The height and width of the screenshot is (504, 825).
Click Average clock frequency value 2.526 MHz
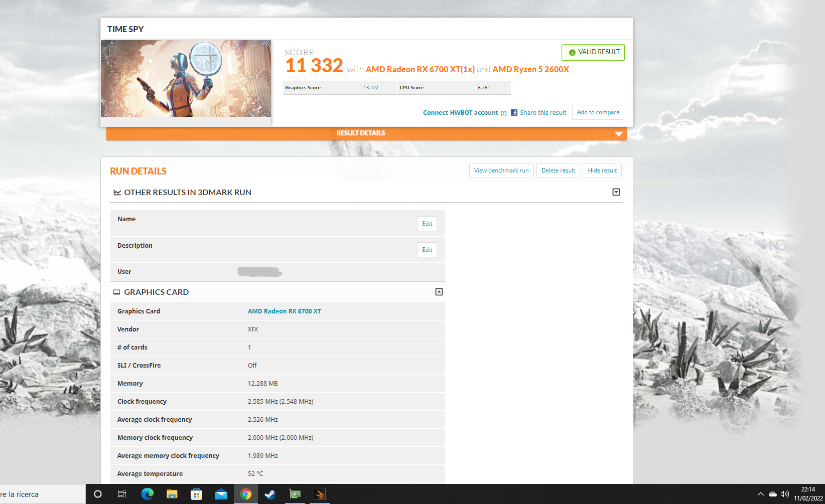point(262,420)
